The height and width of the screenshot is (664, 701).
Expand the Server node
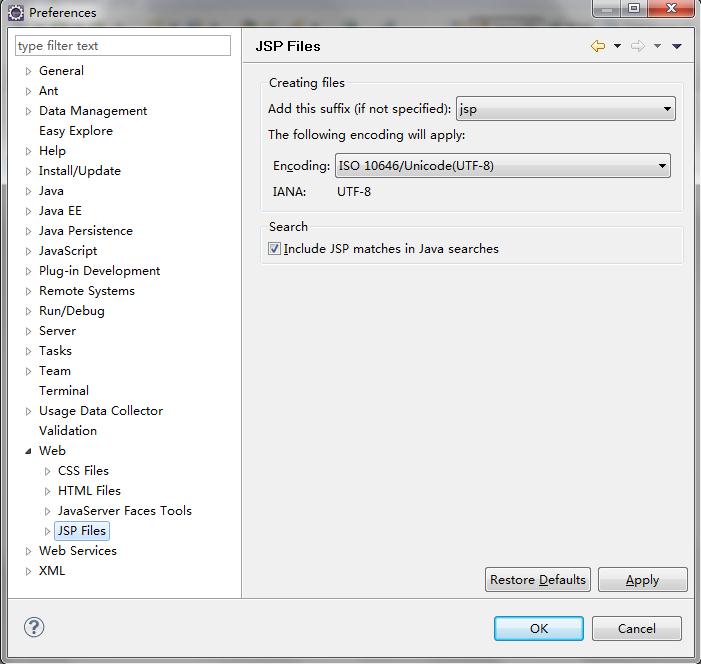point(28,331)
